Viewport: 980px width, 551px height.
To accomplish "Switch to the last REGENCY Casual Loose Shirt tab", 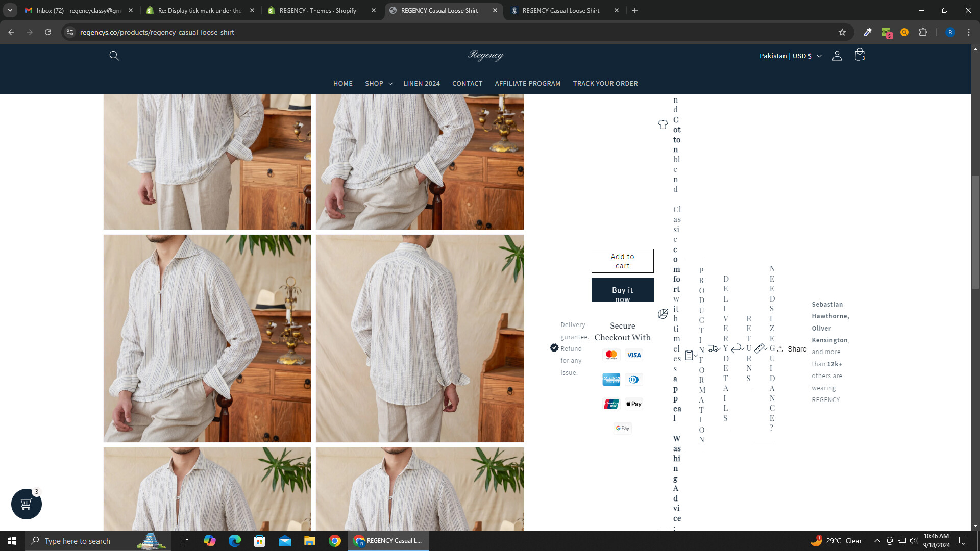I will [565, 10].
